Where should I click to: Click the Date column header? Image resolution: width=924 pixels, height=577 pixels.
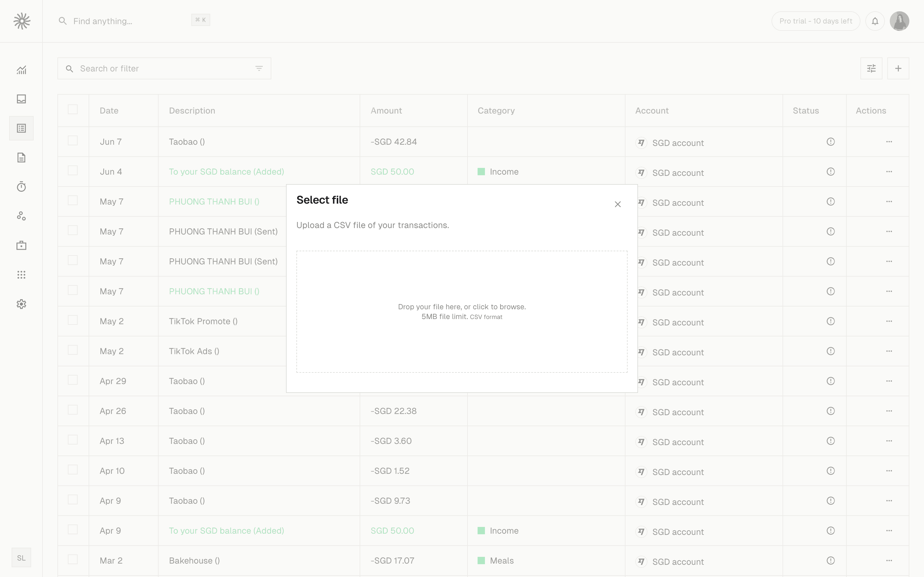coord(109,111)
